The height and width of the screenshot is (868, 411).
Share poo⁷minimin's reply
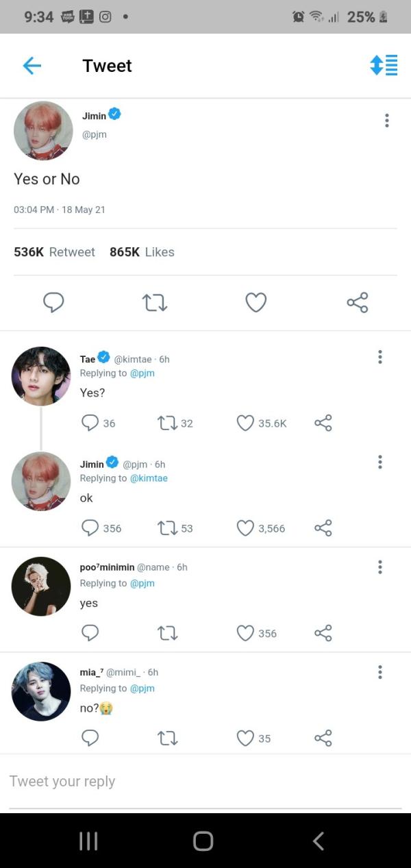pos(323,633)
